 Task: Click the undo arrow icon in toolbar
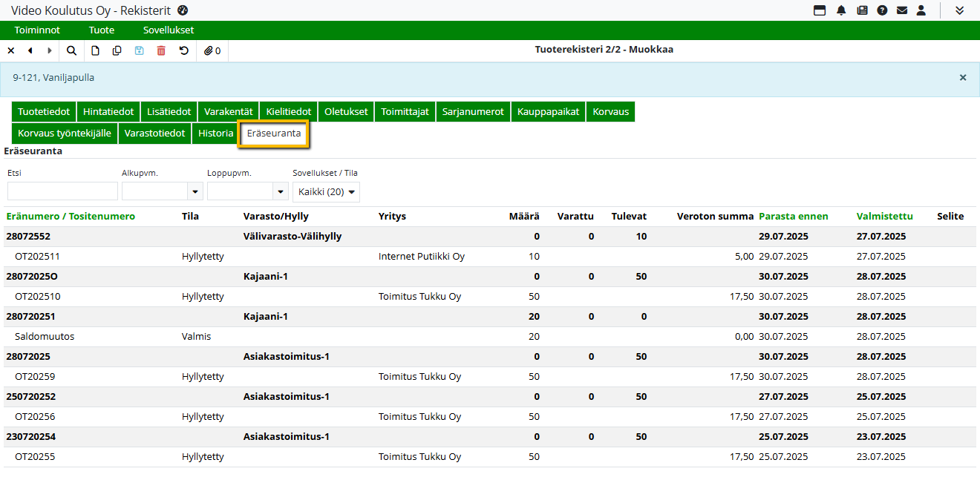click(184, 50)
